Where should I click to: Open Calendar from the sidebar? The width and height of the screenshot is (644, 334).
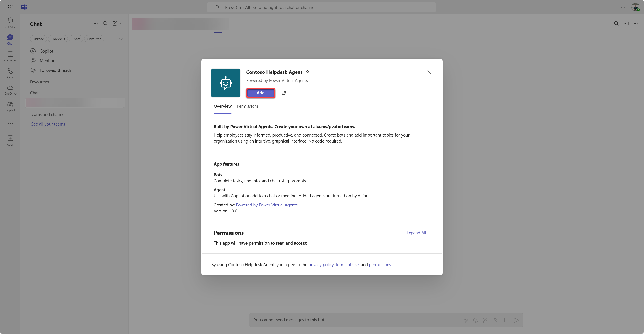(10, 56)
